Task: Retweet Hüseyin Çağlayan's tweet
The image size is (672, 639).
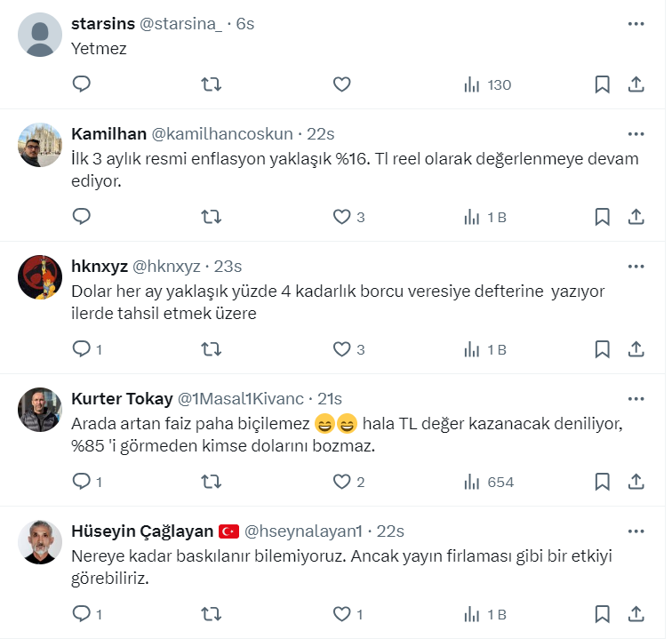Action: (x=212, y=613)
